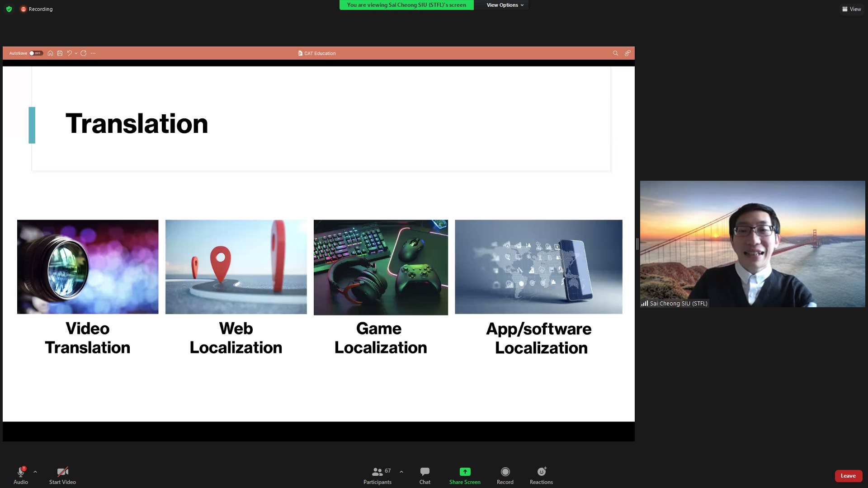Open the View Options dropdown
This screenshot has height=488, width=868.
(x=505, y=5)
